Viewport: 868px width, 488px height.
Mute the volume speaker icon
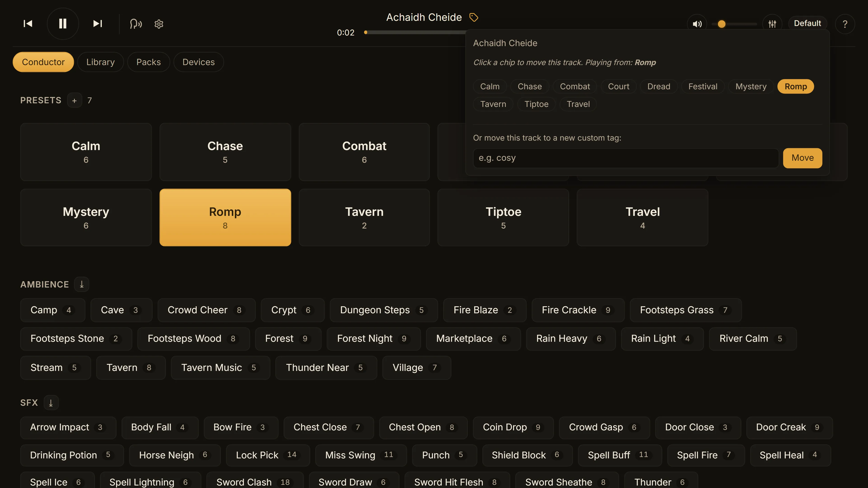(x=697, y=24)
